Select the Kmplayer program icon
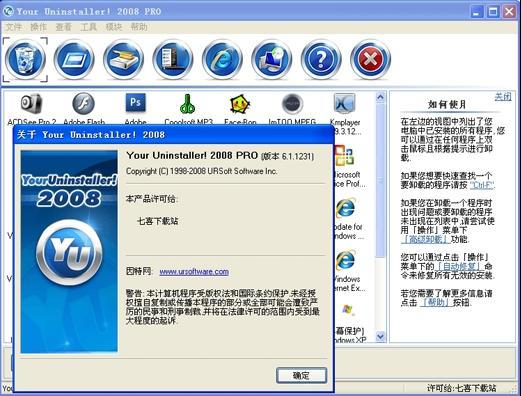The image size is (521, 396). [x=344, y=103]
